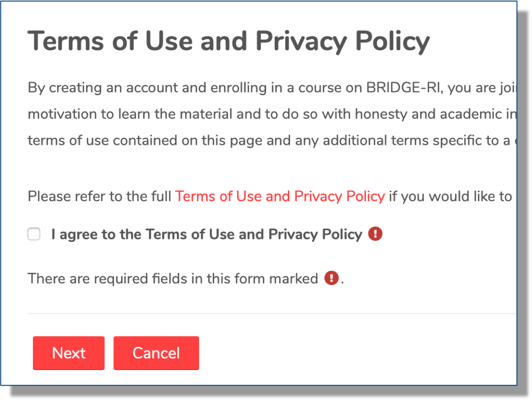Click the Next button
The width and height of the screenshot is (532, 400).
pos(68,353)
